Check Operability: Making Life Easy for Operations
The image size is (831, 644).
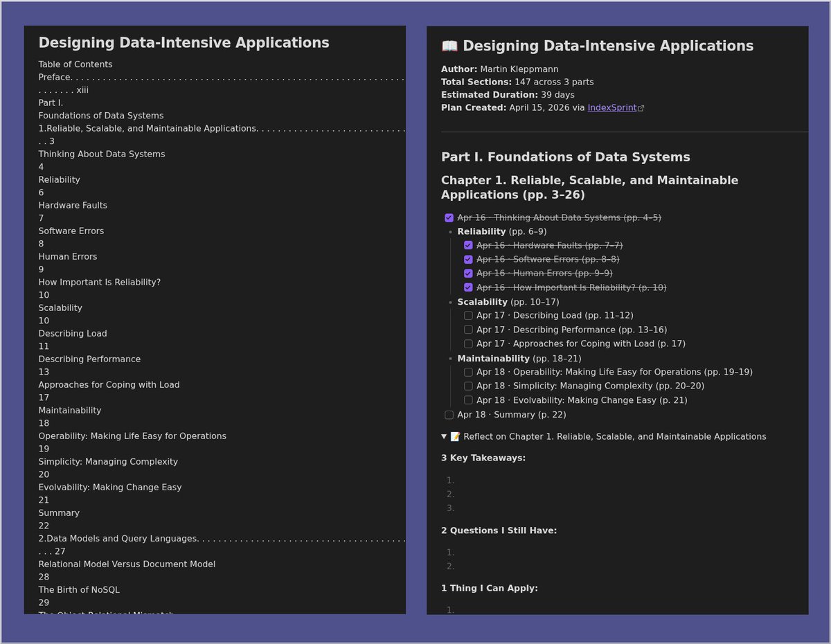coord(468,372)
